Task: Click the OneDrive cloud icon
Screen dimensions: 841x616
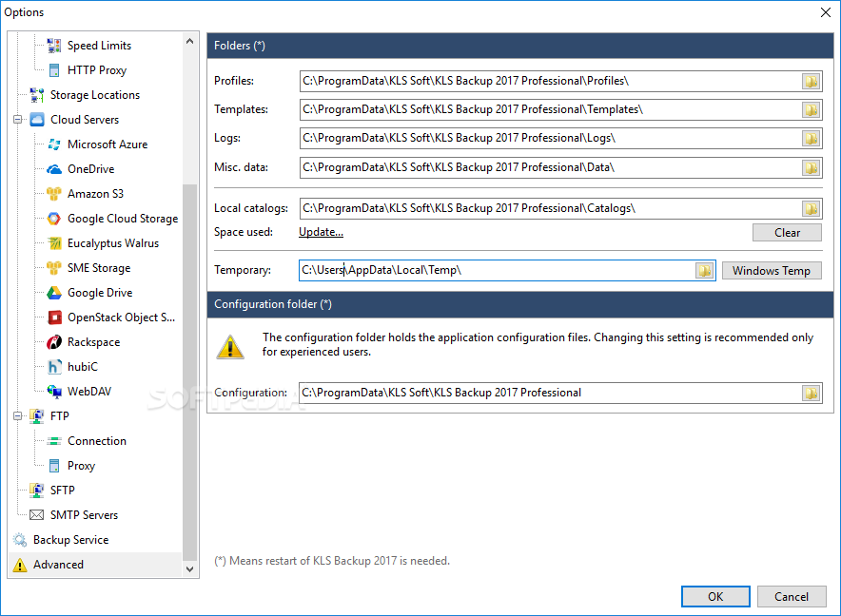Action: pyautogui.click(x=54, y=169)
